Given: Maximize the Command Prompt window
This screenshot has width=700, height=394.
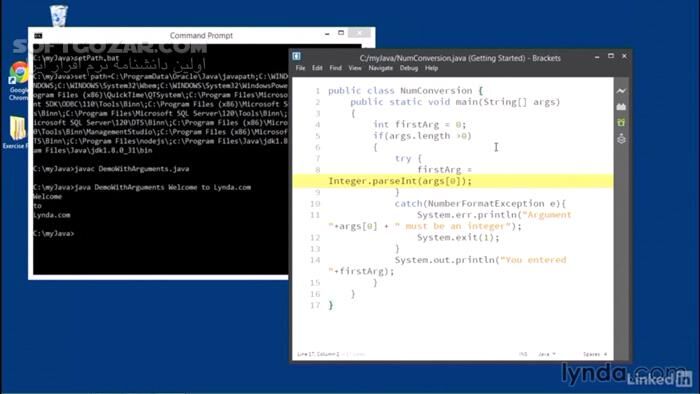Looking at the screenshot, I should tap(341, 33).
